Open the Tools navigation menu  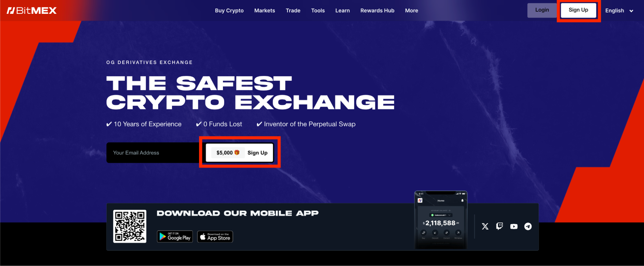point(318,11)
